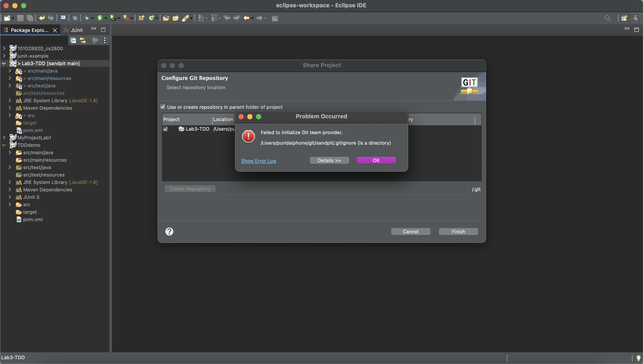Click OK in Problem Occurred dialog
643x364 pixels.
coord(376,161)
